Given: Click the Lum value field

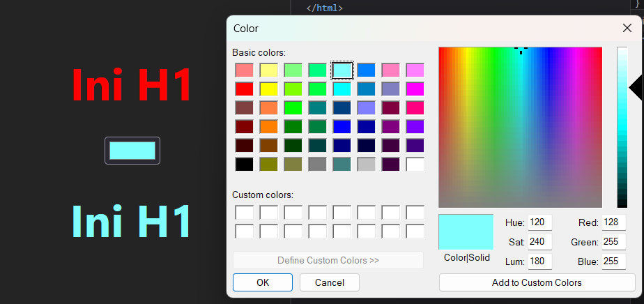Looking at the screenshot, I should pos(539,261).
